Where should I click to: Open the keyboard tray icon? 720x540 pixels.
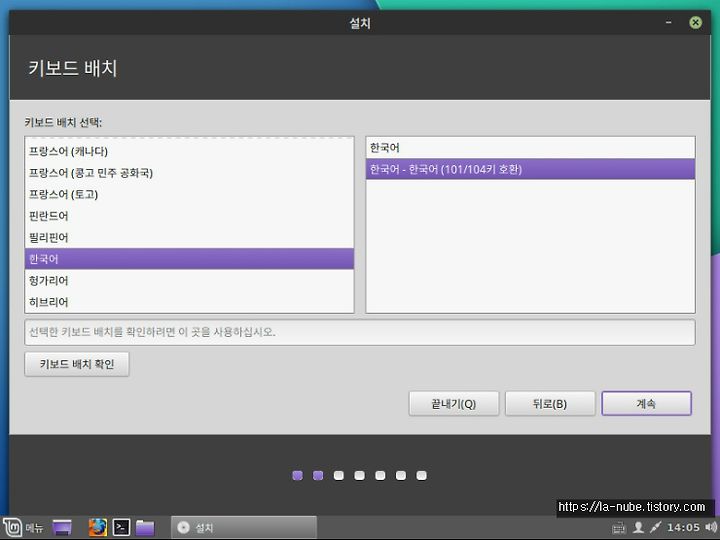pos(619,528)
